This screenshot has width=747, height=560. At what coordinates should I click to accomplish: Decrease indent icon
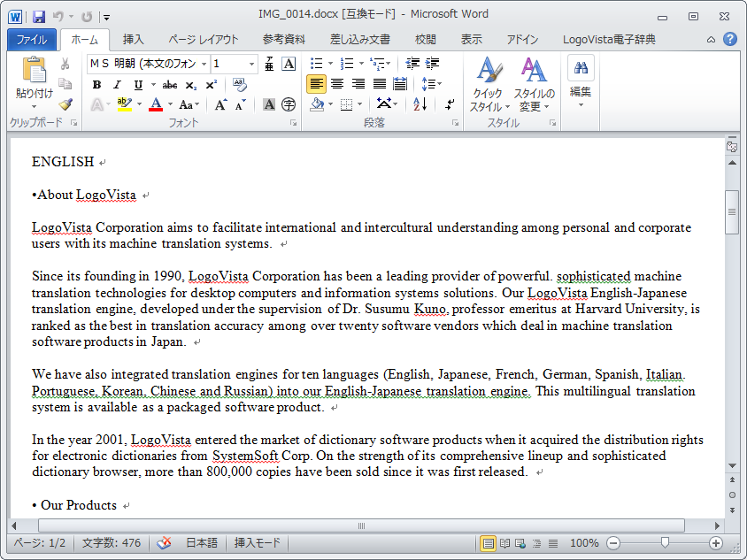point(412,64)
